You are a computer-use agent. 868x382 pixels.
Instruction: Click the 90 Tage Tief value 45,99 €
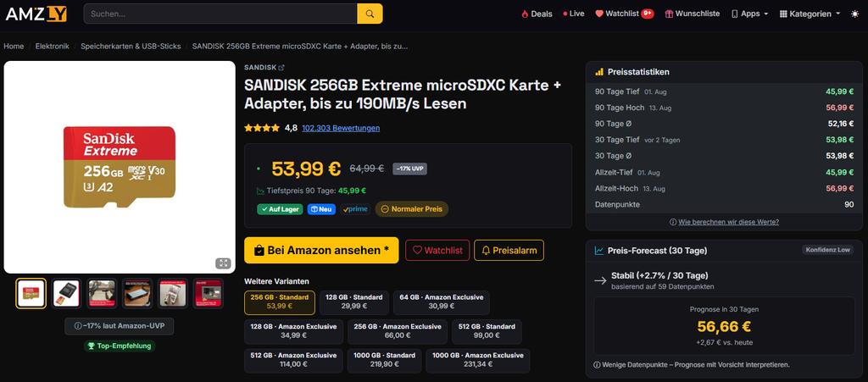(x=839, y=91)
